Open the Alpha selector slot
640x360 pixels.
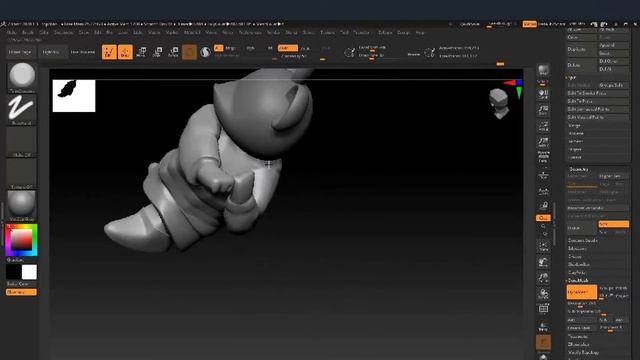pos(22,141)
